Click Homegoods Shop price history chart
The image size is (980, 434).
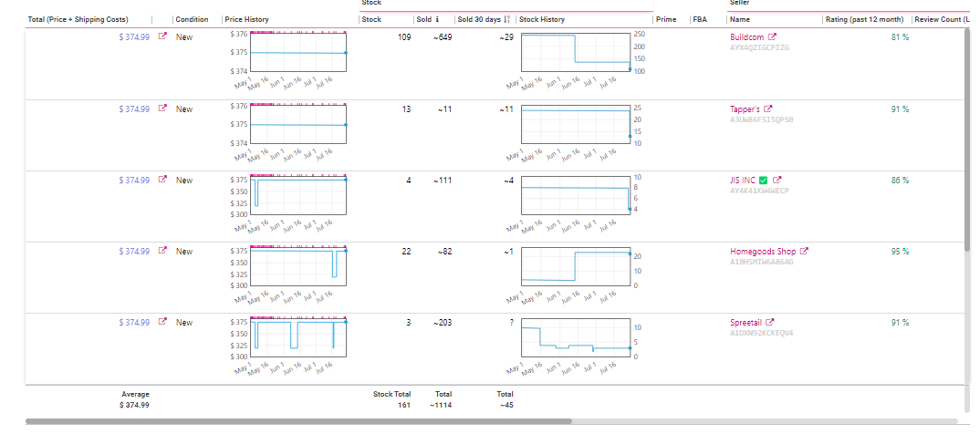[x=298, y=266]
